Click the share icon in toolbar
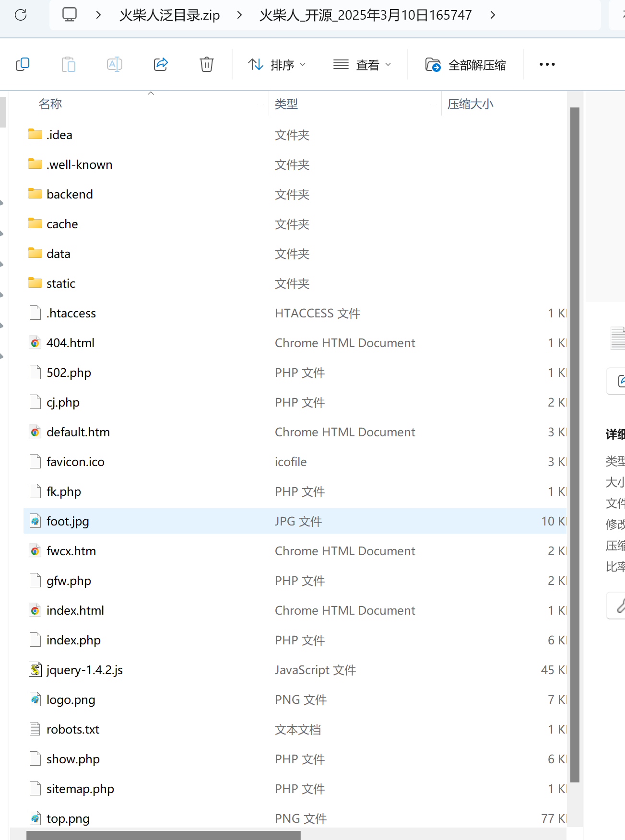Viewport: 625px width, 840px height. [161, 64]
